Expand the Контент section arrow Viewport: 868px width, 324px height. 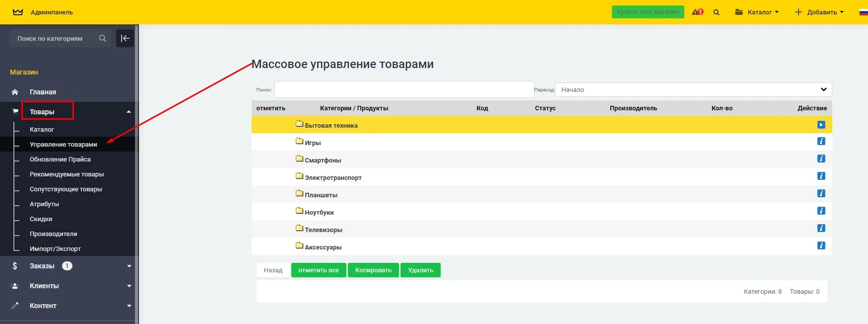(129, 306)
